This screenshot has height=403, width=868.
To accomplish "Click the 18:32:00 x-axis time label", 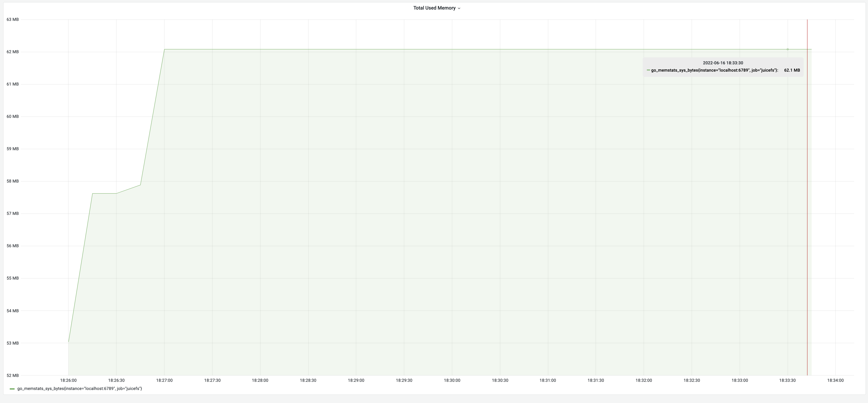I will (x=644, y=380).
